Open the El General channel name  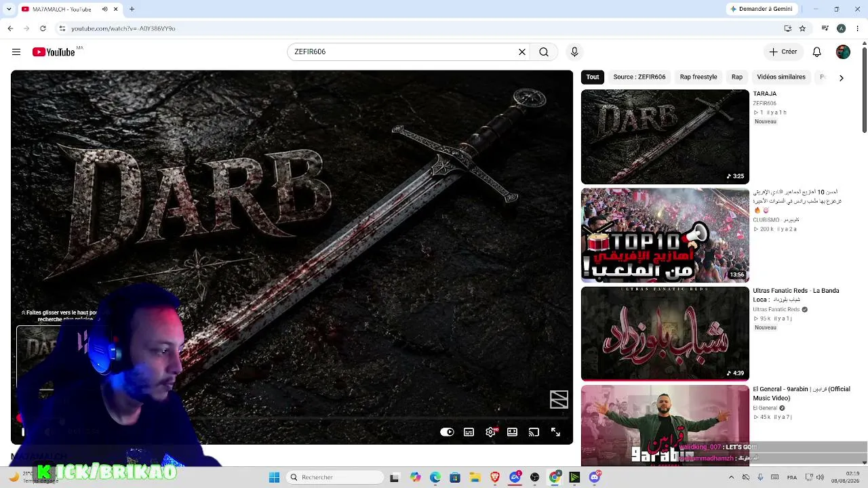[765, 408]
